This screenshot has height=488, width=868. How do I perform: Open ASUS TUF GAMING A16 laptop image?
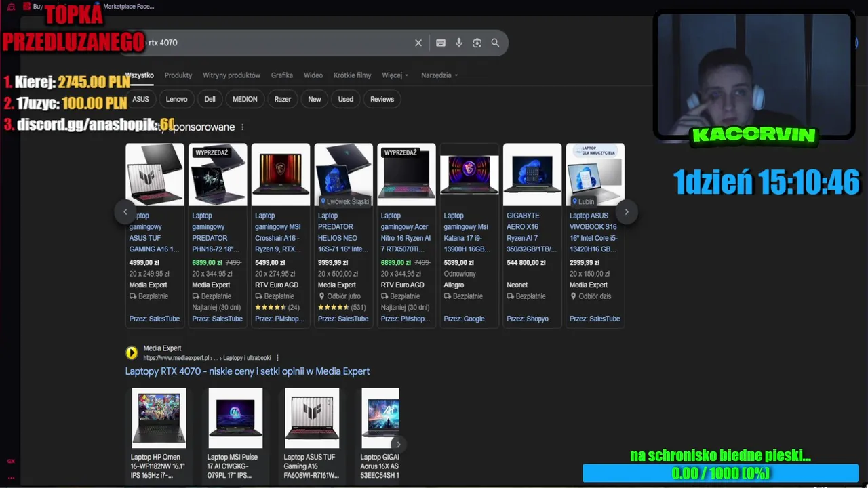[x=155, y=175]
